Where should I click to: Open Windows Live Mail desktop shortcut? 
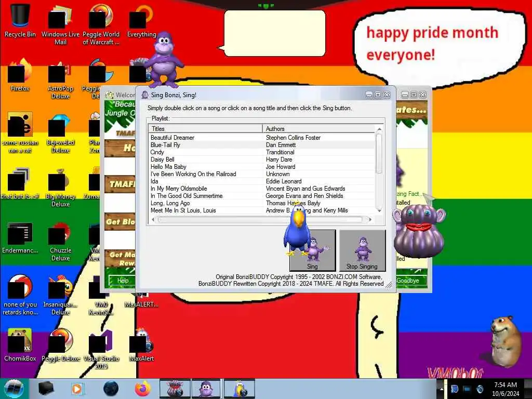click(x=60, y=24)
